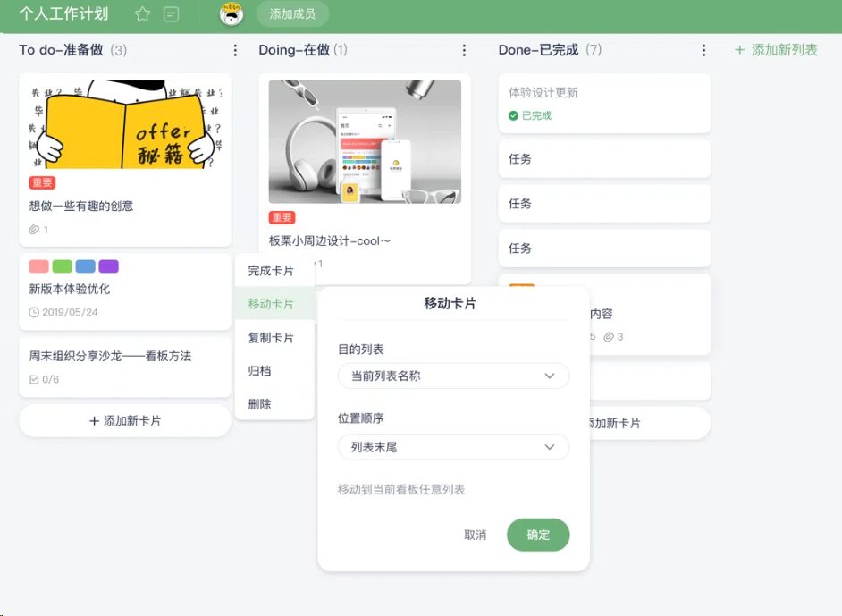This screenshot has height=616, width=842.
Task: Click attachment icon on 想做一些有趣的创意 card
Action: 34,230
